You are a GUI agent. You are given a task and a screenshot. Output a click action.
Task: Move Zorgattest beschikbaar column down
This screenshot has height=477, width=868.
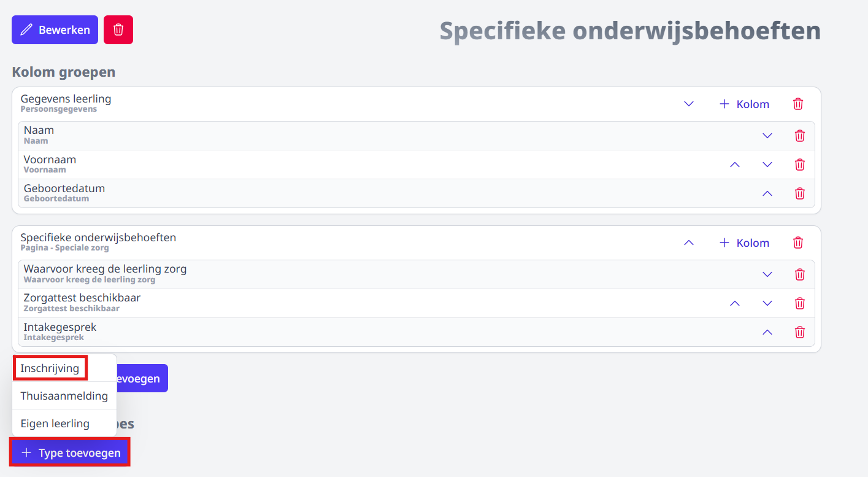click(767, 303)
